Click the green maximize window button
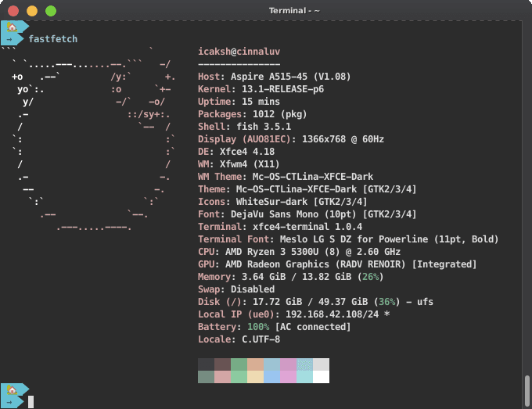This screenshot has height=409, width=532. (x=51, y=11)
